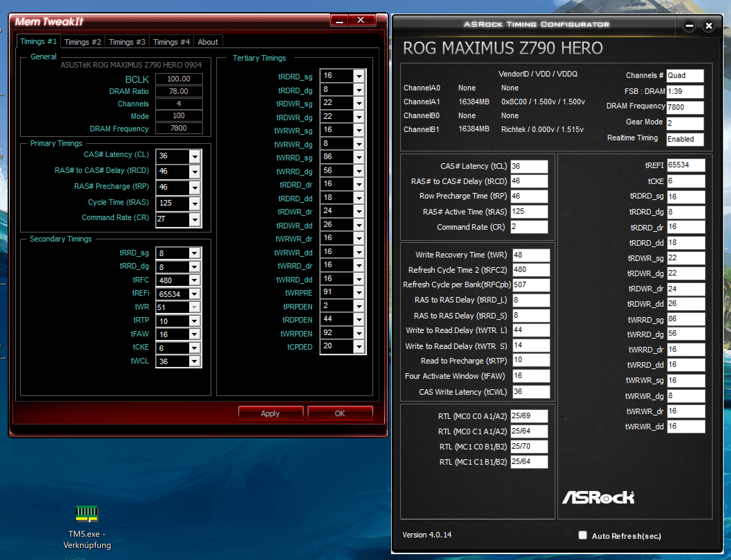Open the tRDRD_sg tertiary timing dropdown
Viewport: 731px width, 560px height.
point(359,76)
